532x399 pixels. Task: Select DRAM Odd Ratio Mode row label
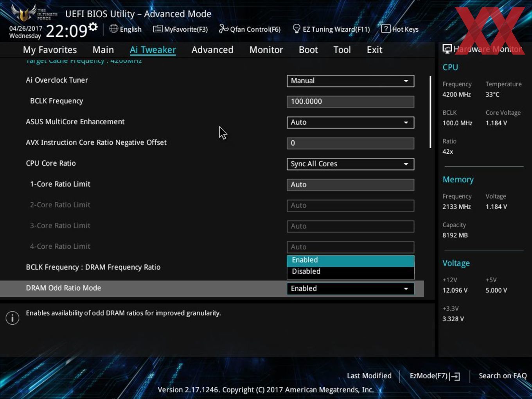63,288
